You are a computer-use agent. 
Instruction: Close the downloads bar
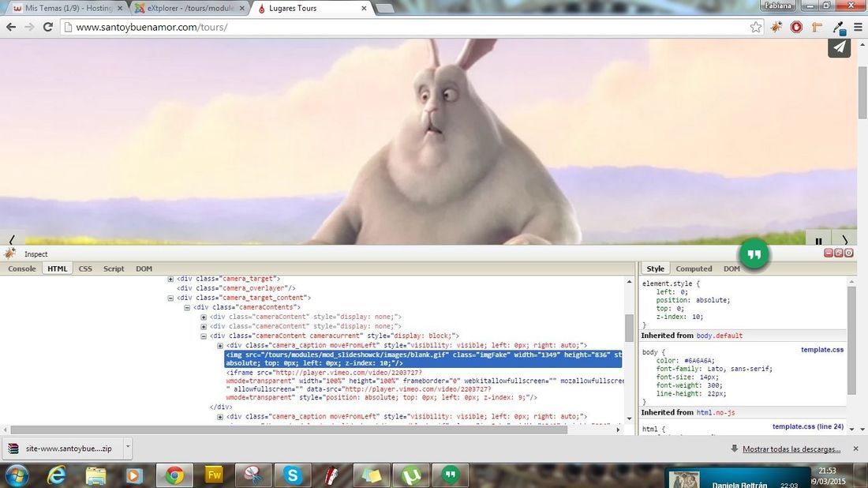(856, 449)
